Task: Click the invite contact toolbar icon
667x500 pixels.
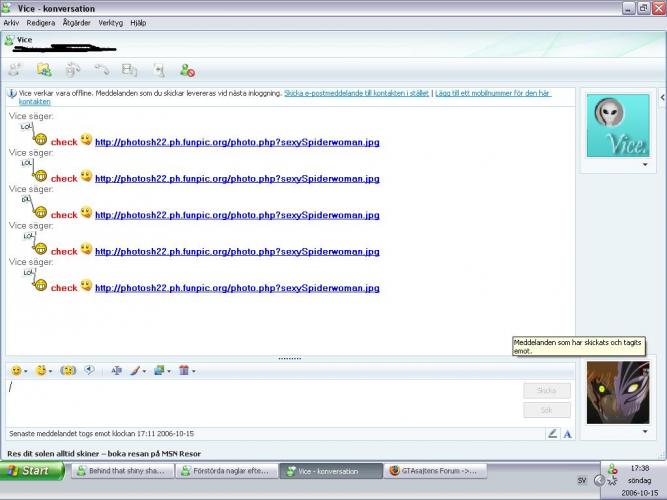Action: [14, 70]
